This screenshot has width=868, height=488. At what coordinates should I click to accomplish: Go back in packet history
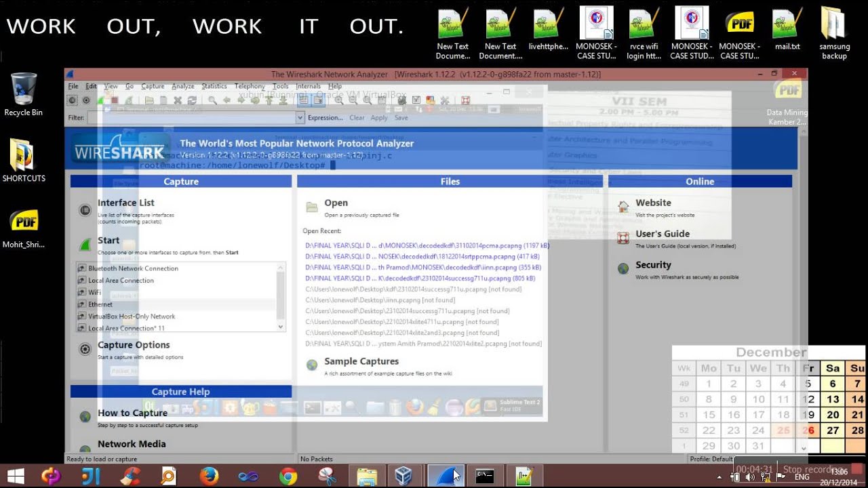pyautogui.click(x=226, y=100)
